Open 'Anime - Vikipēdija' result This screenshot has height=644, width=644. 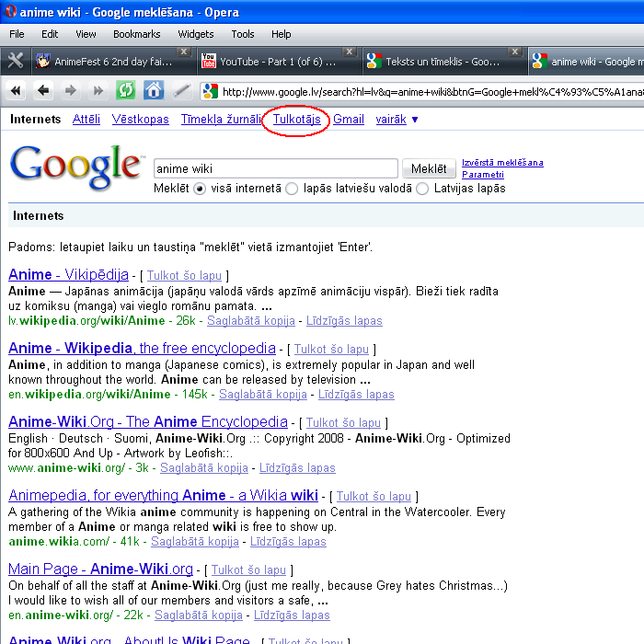click(69, 274)
